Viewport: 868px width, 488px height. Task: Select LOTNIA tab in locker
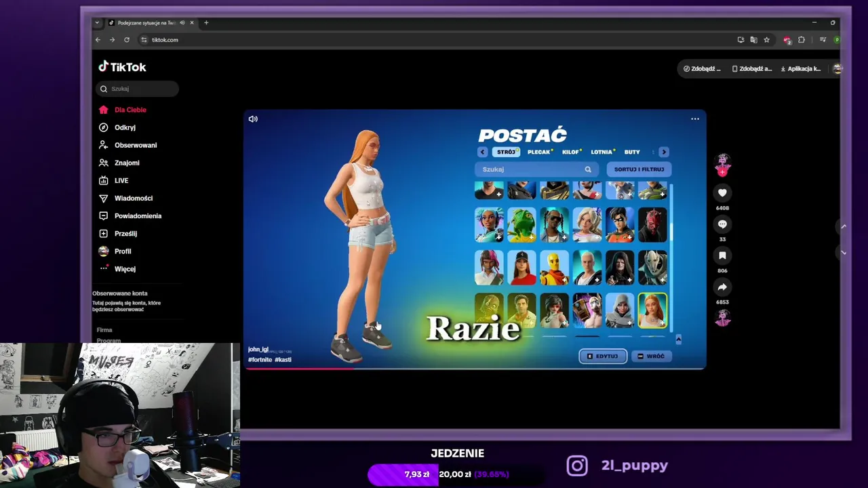point(602,152)
